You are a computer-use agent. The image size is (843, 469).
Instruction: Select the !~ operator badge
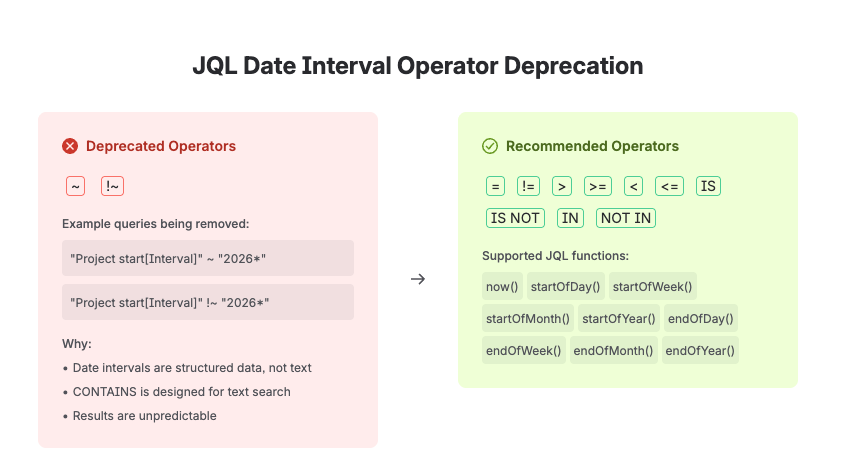pyautogui.click(x=112, y=186)
